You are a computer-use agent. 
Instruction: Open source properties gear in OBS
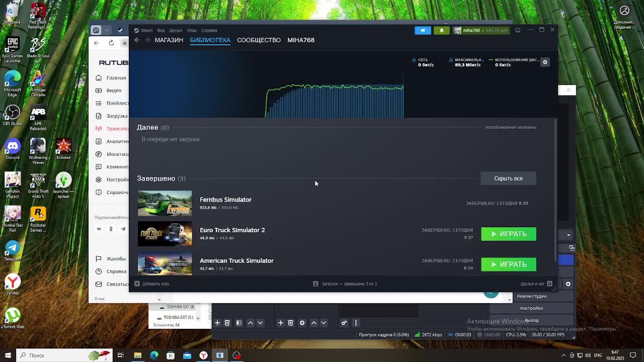coord(302,323)
